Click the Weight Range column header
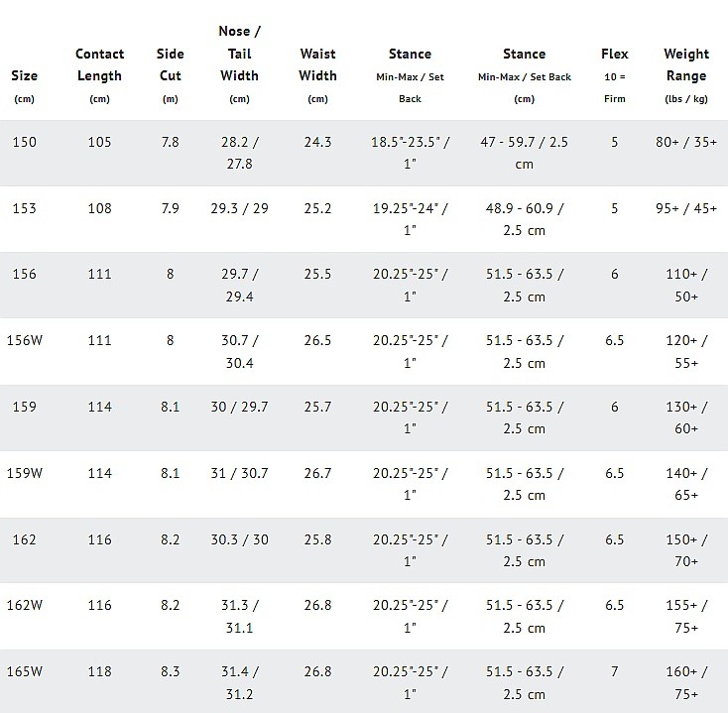This screenshot has width=728, height=713. click(x=686, y=64)
